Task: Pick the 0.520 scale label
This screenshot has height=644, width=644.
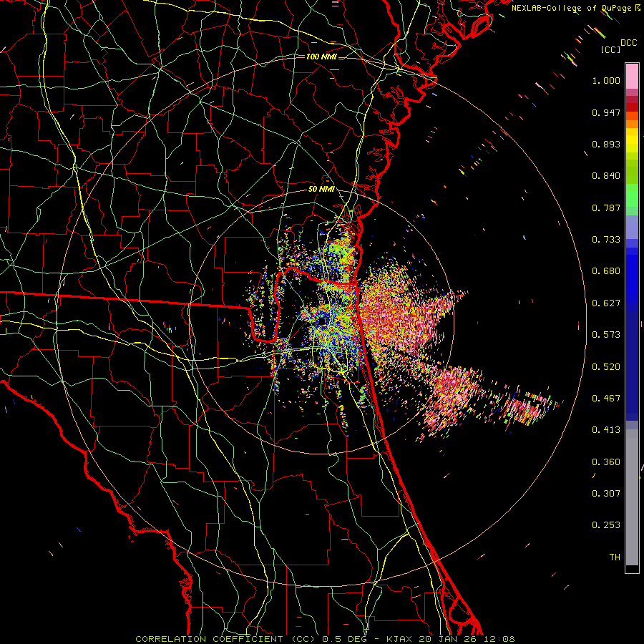Action: click(x=606, y=367)
